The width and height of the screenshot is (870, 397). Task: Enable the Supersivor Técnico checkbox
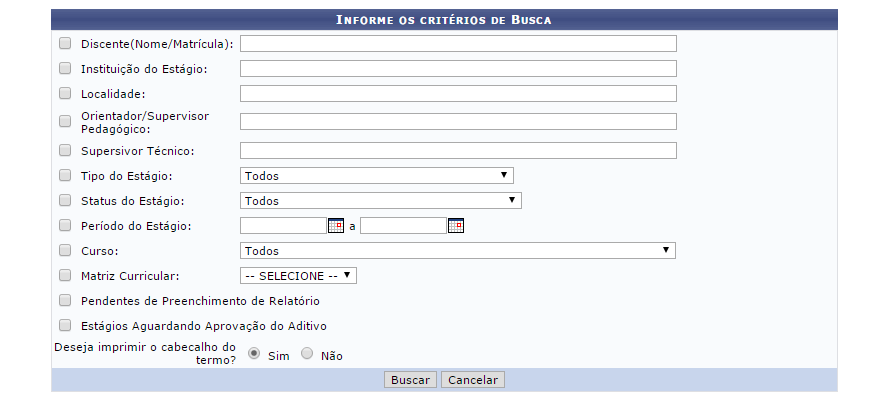point(65,150)
